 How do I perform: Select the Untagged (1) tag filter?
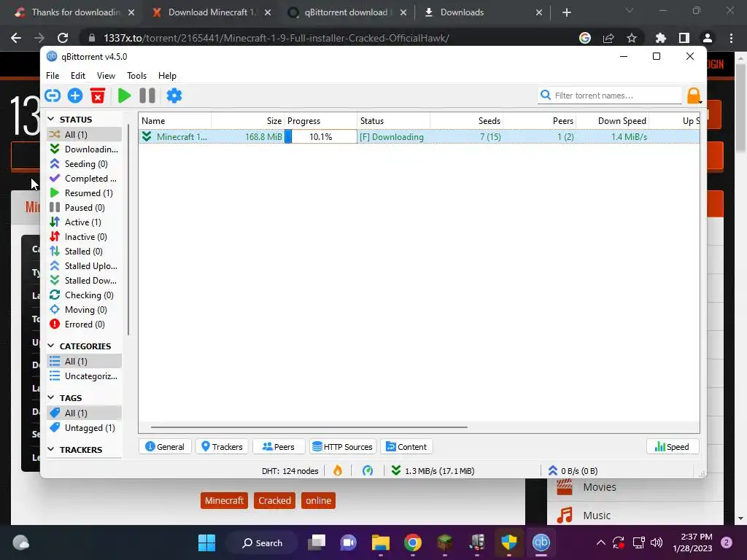coord(85,427)
